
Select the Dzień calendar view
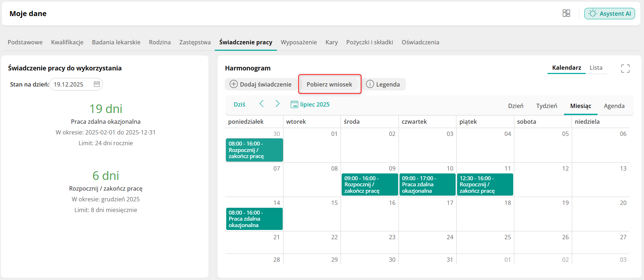coord(516,106)
